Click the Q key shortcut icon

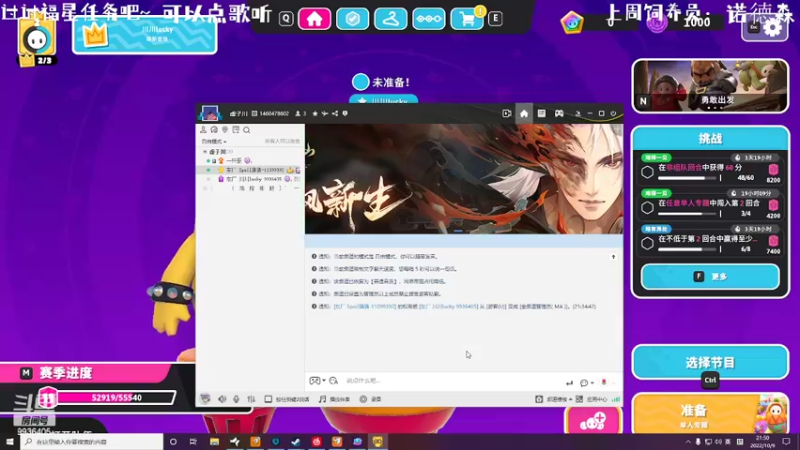coord(286,19)
